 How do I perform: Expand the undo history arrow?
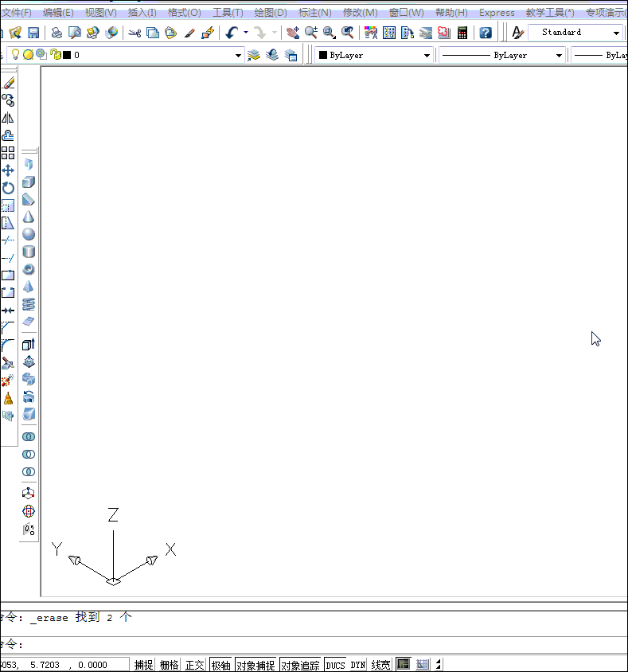pyautogui.click(x=245, y=33)
